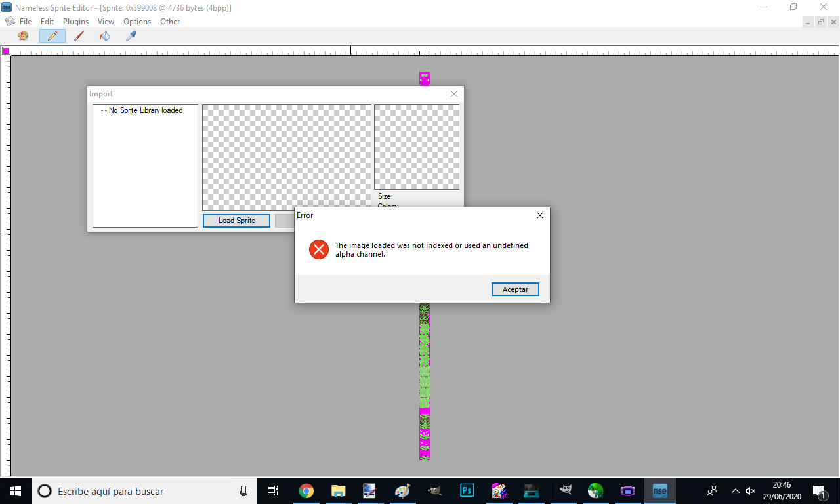Open Google Chrome from the taskbar
The width and height of the screenshot is (840, 504).
coord(306,490)
